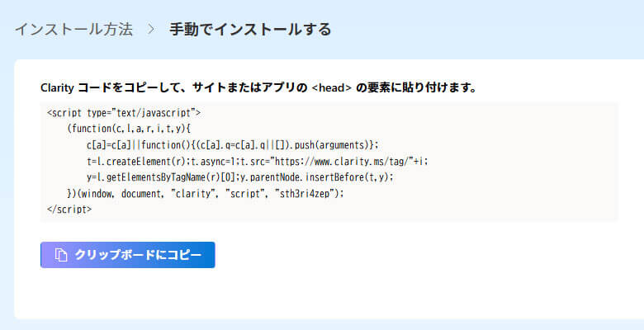Screen dimensions: 644x330
Task: Click 手動でインストールする breadcrumb title
Action: click(250, 30)
